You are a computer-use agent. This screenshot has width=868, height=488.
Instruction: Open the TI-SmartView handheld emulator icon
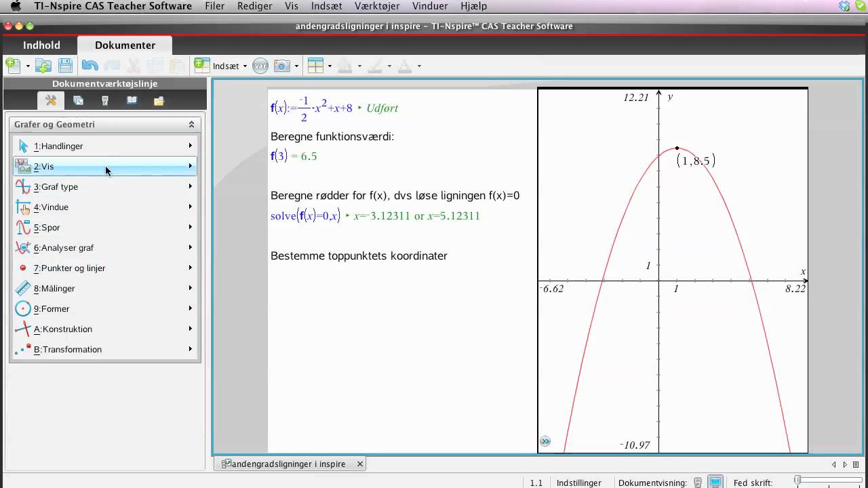105,101
